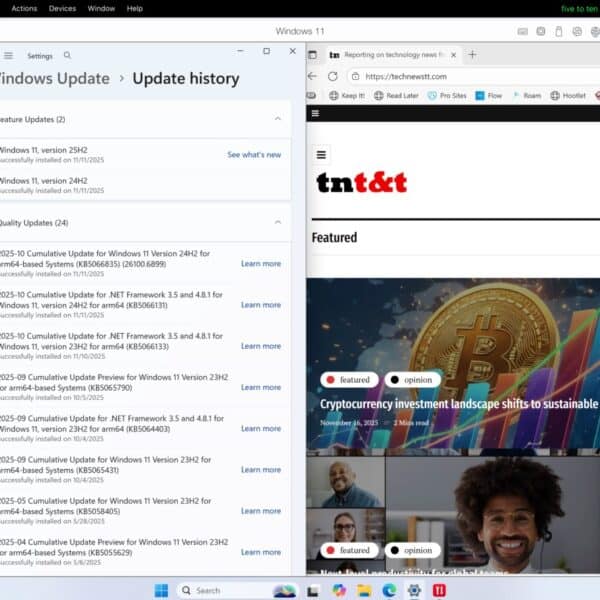Reload the technewstt.com page
The image size is (600, 600).
pos(333,76)
